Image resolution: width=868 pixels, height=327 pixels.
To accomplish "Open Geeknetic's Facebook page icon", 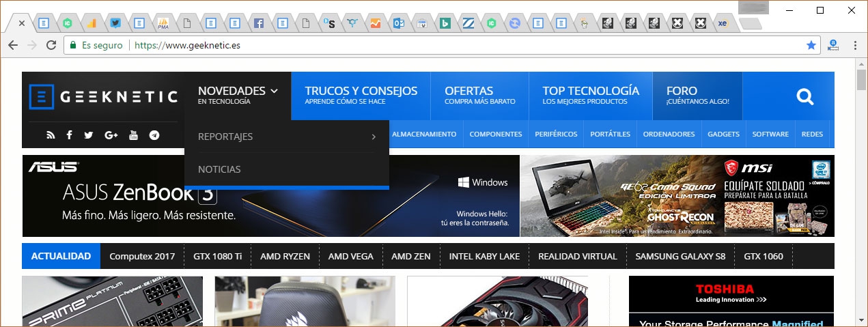I will click(x=69, y=135).
